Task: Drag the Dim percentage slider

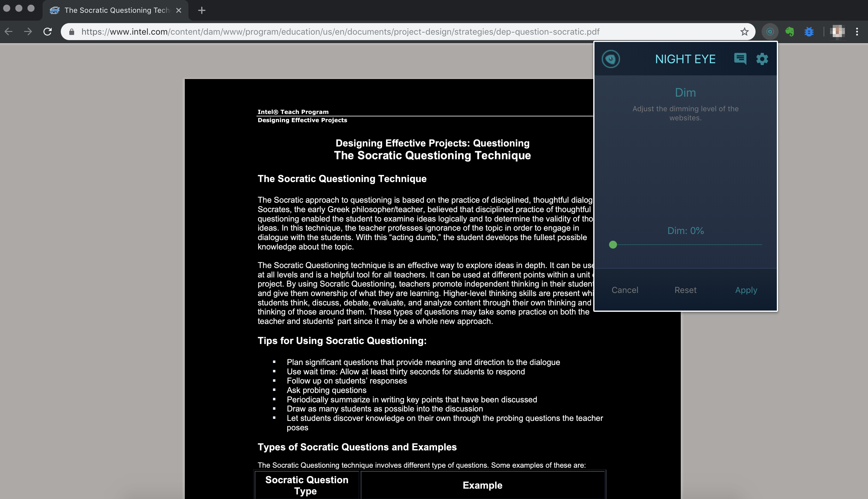Action: [613, 244]
